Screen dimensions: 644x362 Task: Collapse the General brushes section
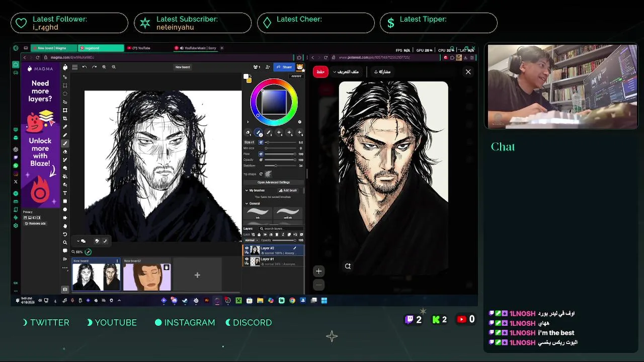pos(247,204)
